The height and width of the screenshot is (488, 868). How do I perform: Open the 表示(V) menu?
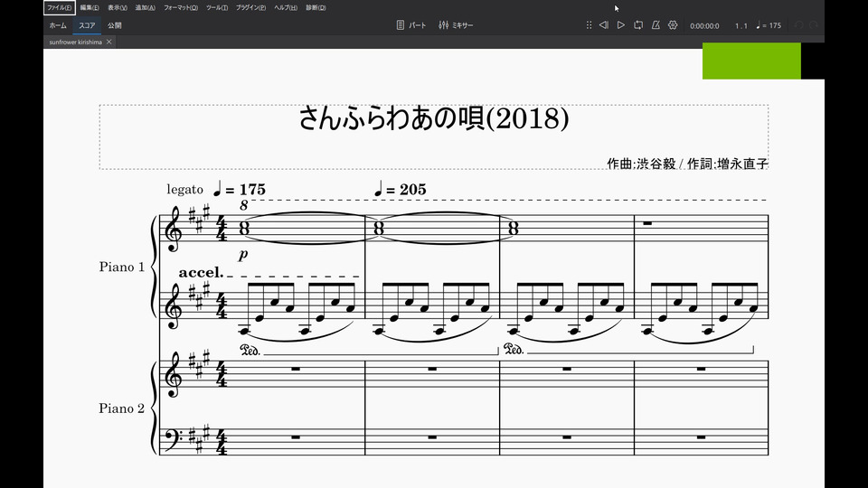(118, 8)
